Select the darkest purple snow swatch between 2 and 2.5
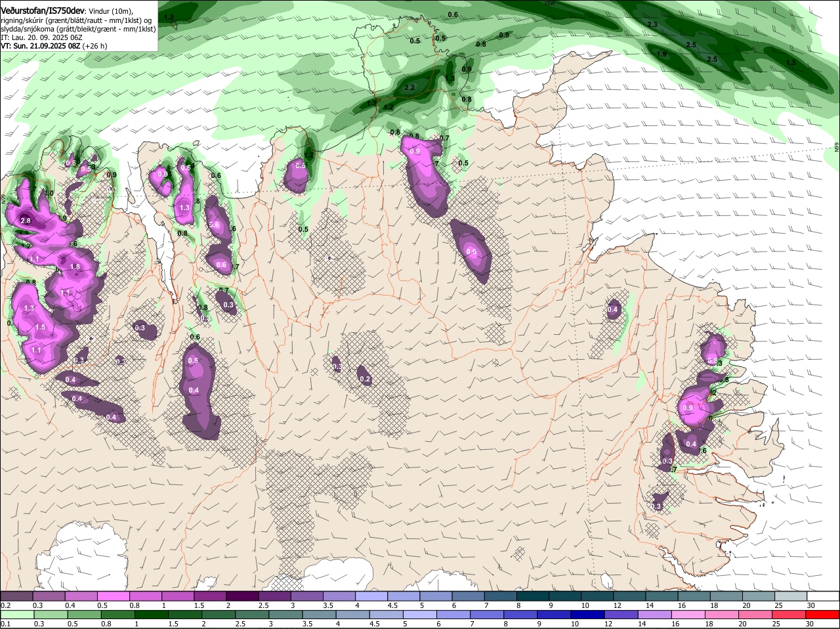This screenshot has width=840, height=629. pyautogui.click(x=243, y=596)
